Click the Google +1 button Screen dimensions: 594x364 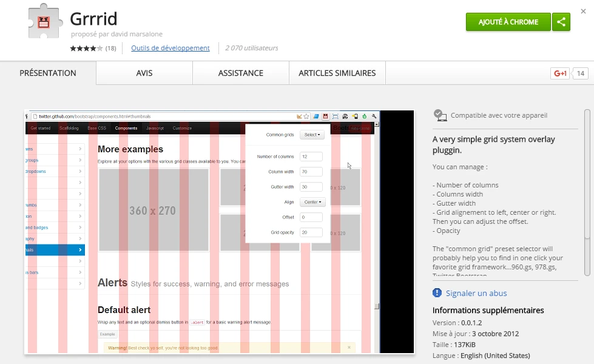[560, 73]
